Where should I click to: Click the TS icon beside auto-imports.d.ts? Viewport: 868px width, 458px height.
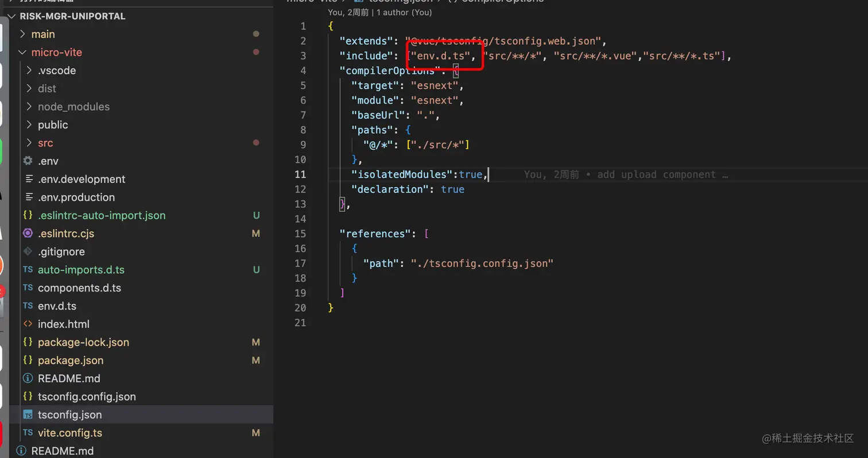coord(28,270)
